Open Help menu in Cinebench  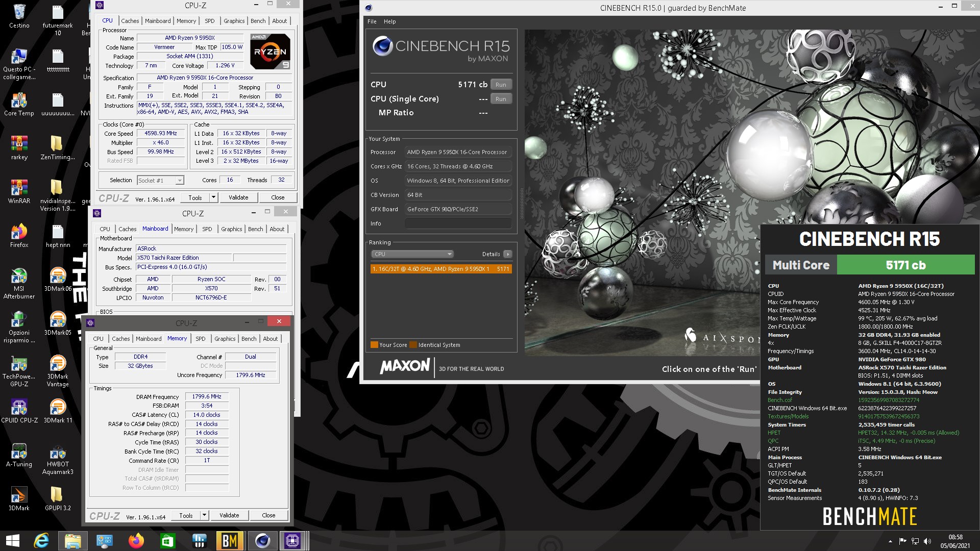[x=389, y=21]
